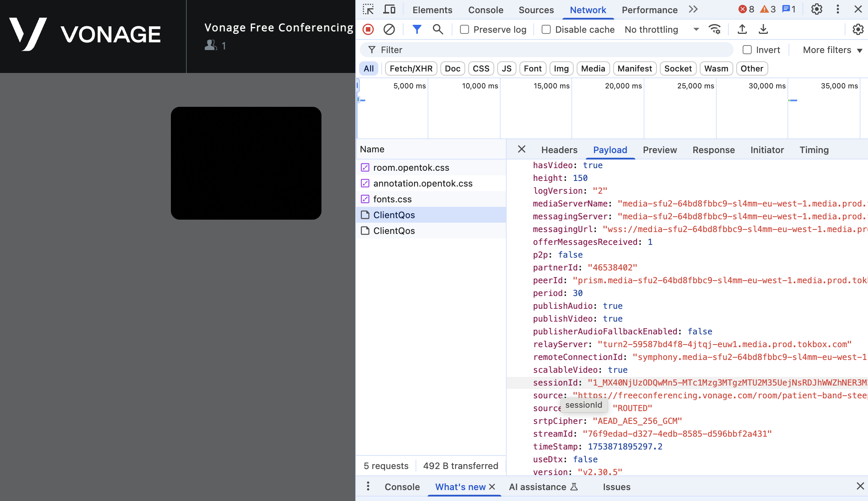Open network search with magnifier icon

438,29
